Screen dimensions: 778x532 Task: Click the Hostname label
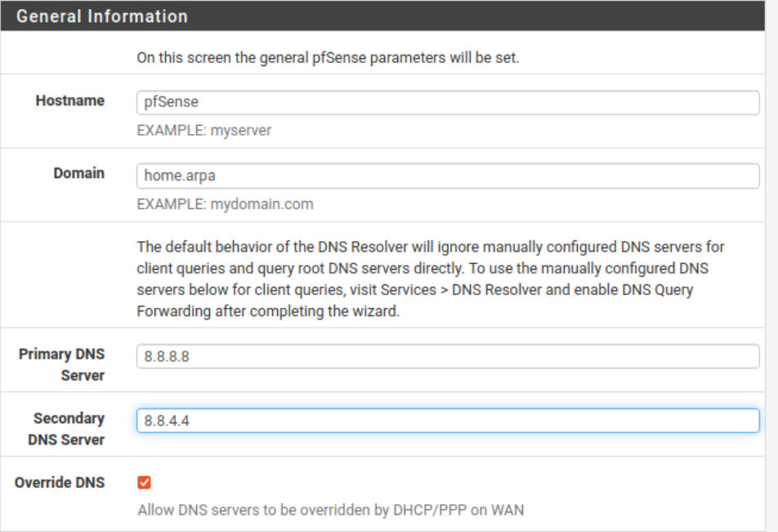(70, 101)
